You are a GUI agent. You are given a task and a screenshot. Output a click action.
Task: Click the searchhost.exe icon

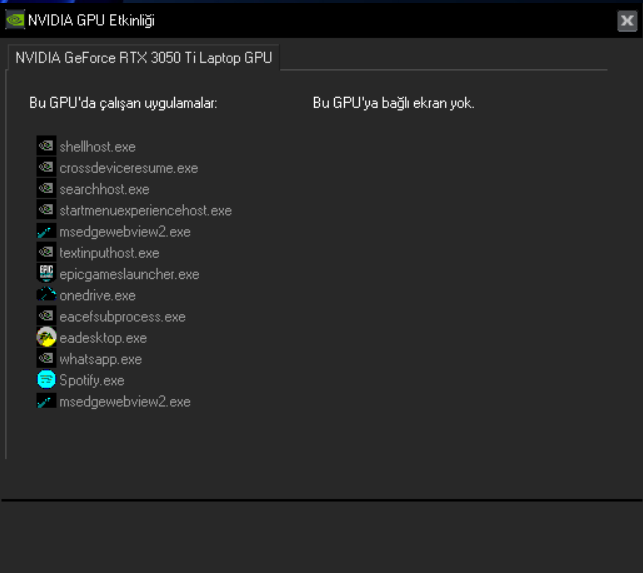[x=46, y=188]
